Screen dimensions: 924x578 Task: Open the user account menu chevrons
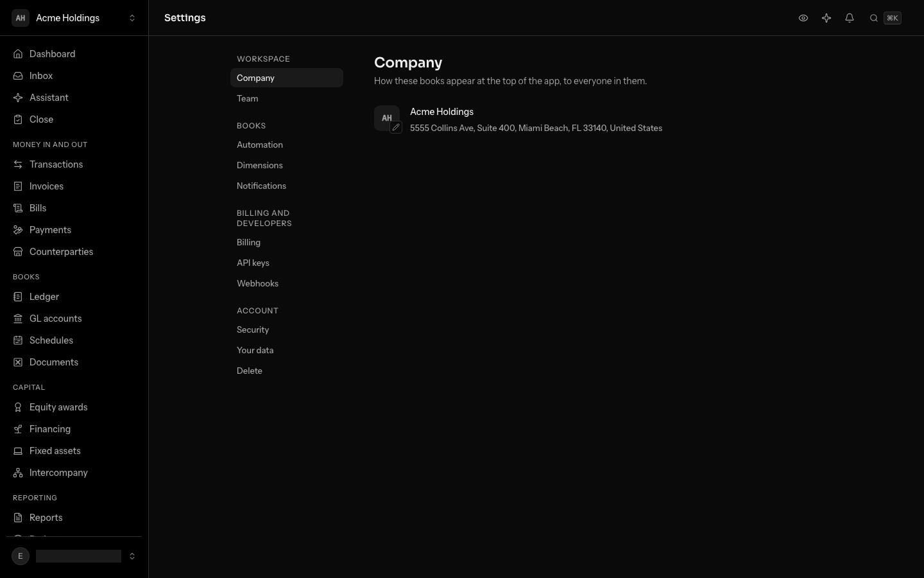point(132,556)
